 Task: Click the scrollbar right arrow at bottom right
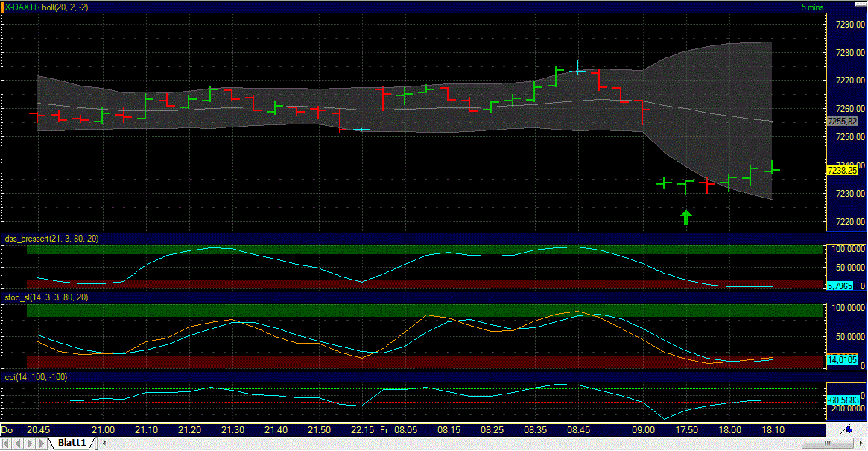coord(861,443)
